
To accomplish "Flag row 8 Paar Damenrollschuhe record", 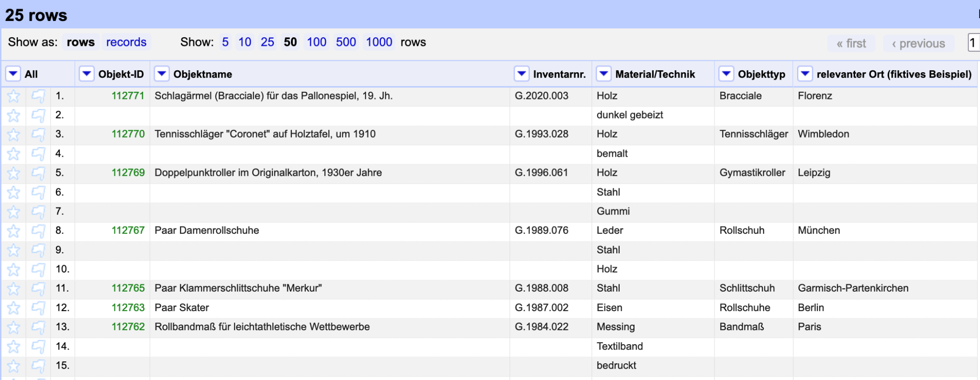I will pos(38,231).
